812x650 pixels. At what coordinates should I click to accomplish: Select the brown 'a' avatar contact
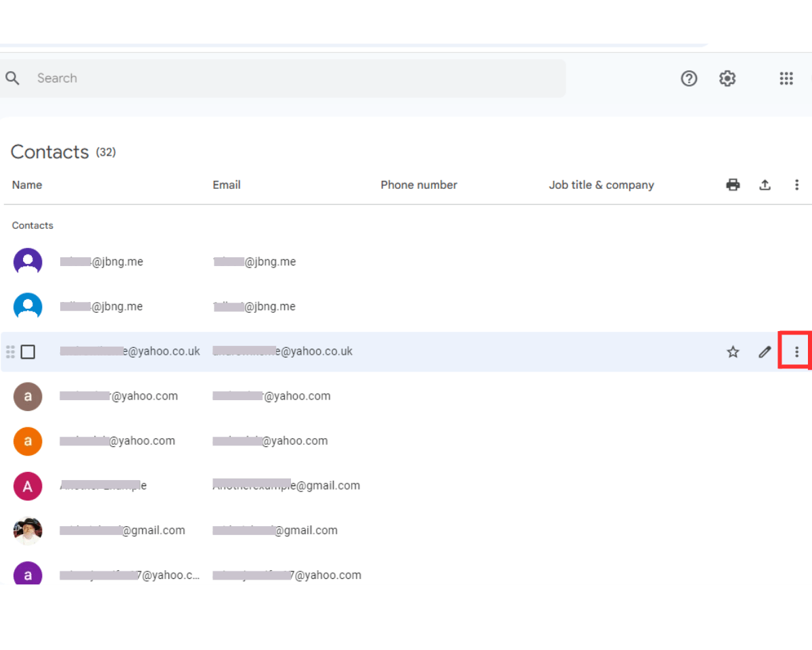click(28, 397)
